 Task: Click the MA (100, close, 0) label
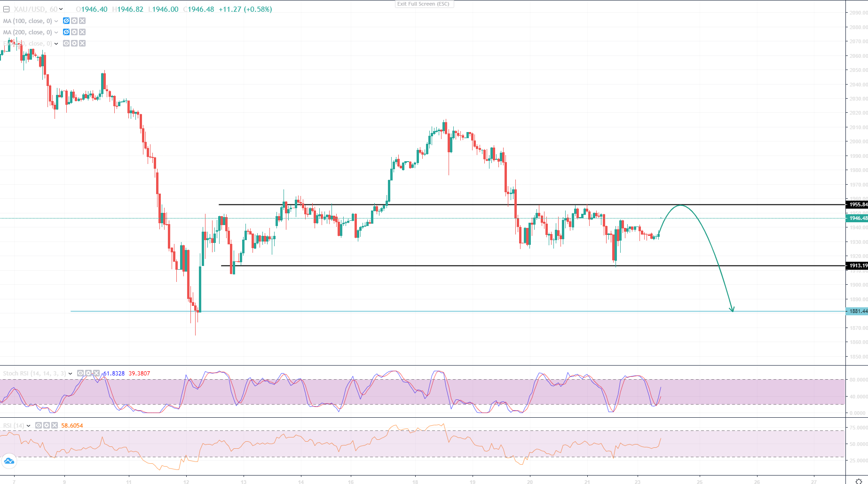(x=27, y=21)
